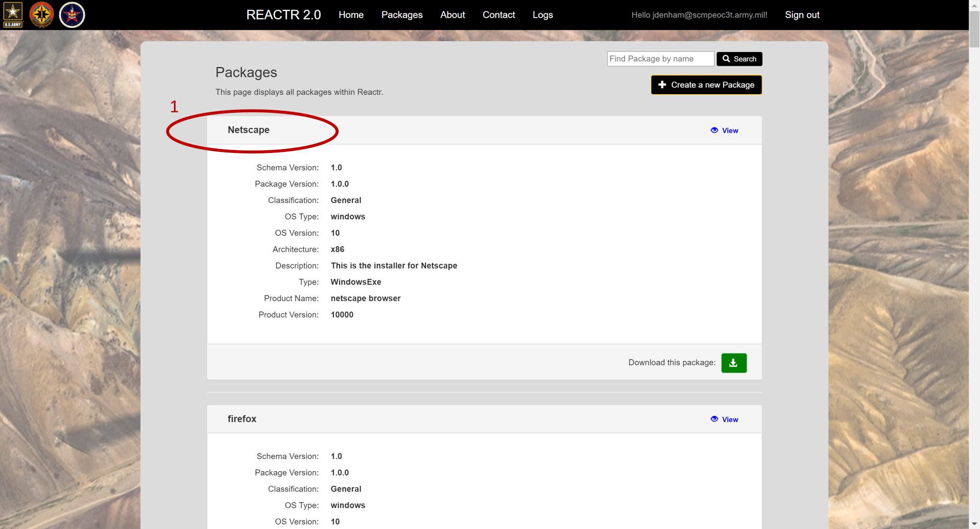Open the Logs page
The width and height of the screenshot is (980, 529).
[x=543, y=15]
